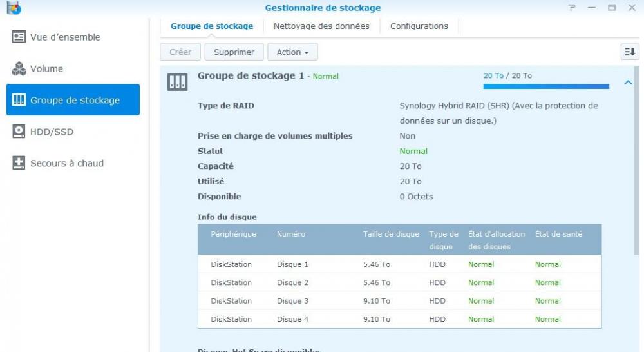Click the 20 To / 20 To label

coord(507,75)
